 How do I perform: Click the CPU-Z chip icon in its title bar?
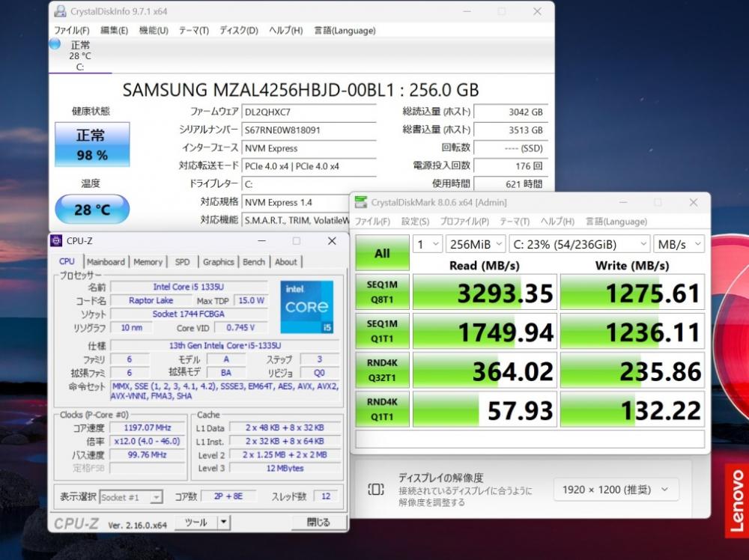coord(56,240)
